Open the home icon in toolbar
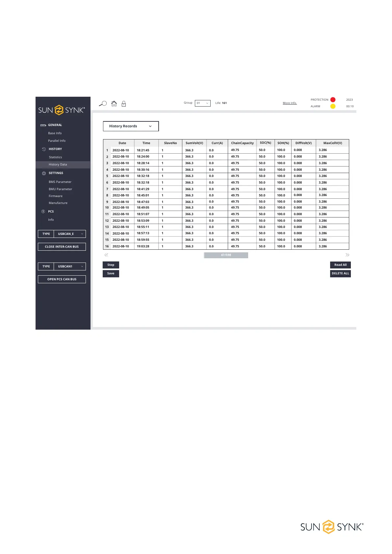 [x=114, y=104]
